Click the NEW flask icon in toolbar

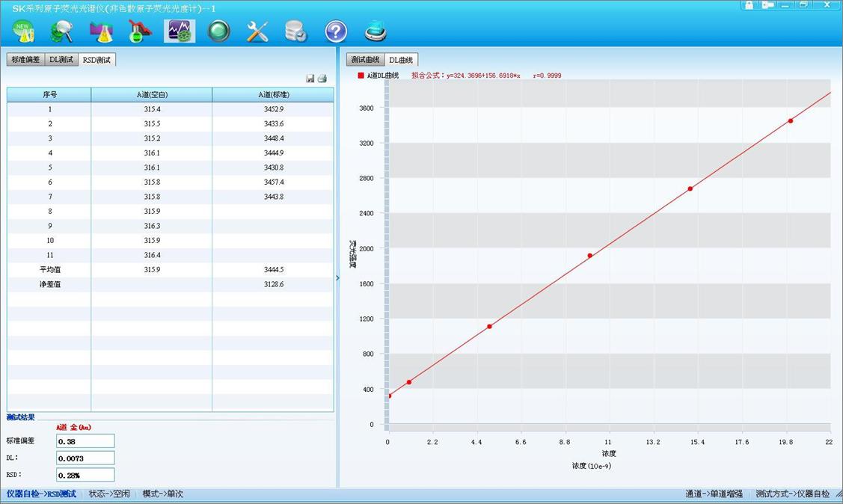[24, 31]
